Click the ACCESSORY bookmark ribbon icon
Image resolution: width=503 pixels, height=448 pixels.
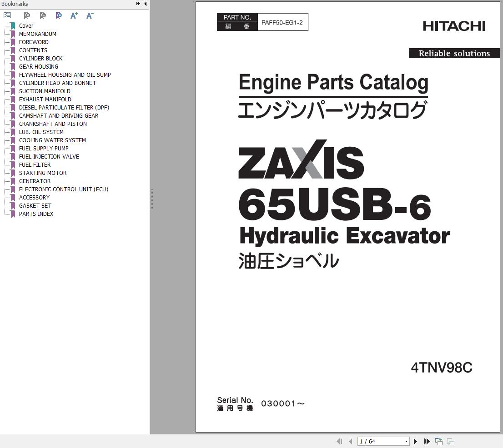[x=13, y=197]
